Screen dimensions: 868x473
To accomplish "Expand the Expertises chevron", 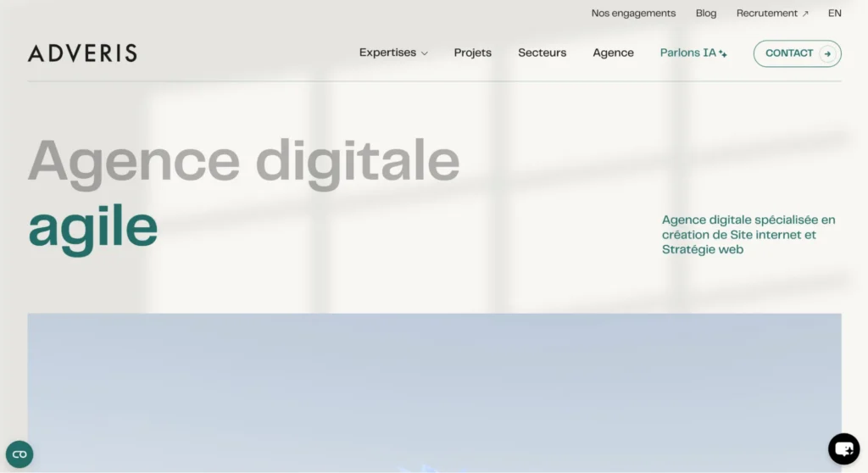I will click(x=425, y=53).
